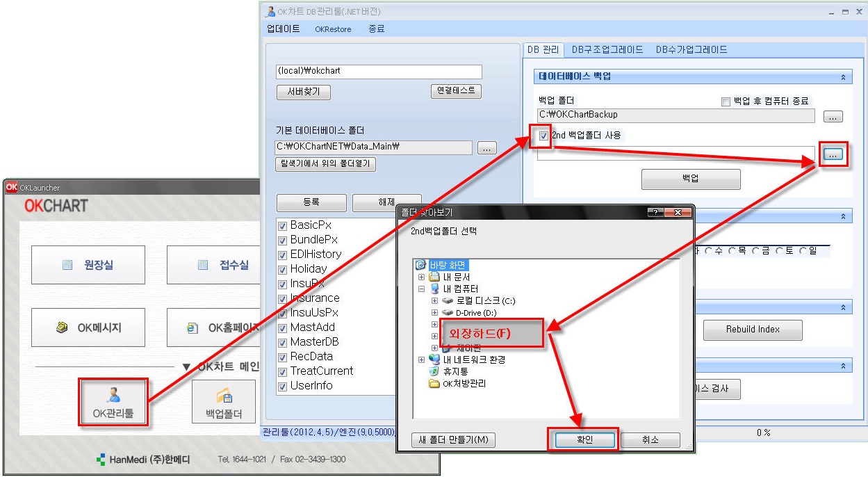Launch OK메시지 from OKLauncher

pos(88,328)
